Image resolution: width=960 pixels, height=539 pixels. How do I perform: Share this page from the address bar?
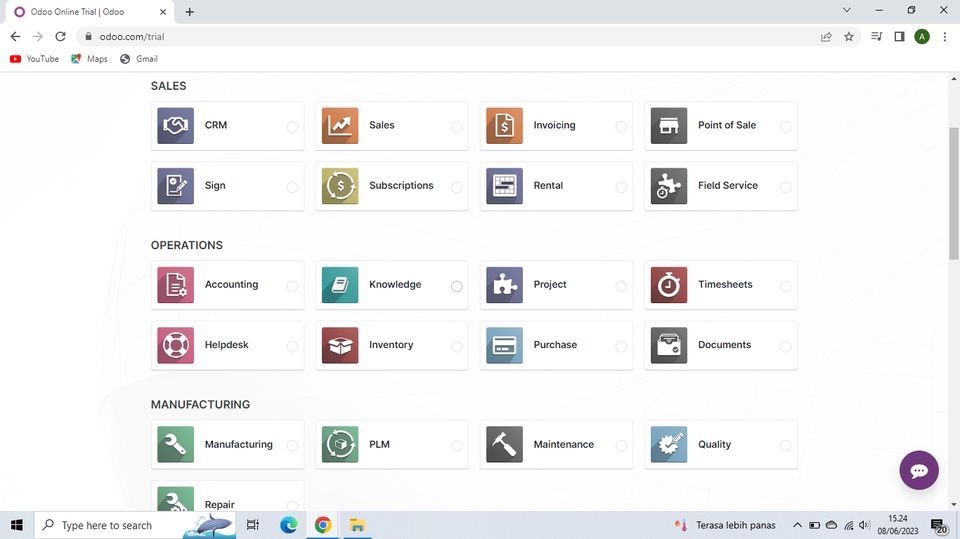point(826,37)
